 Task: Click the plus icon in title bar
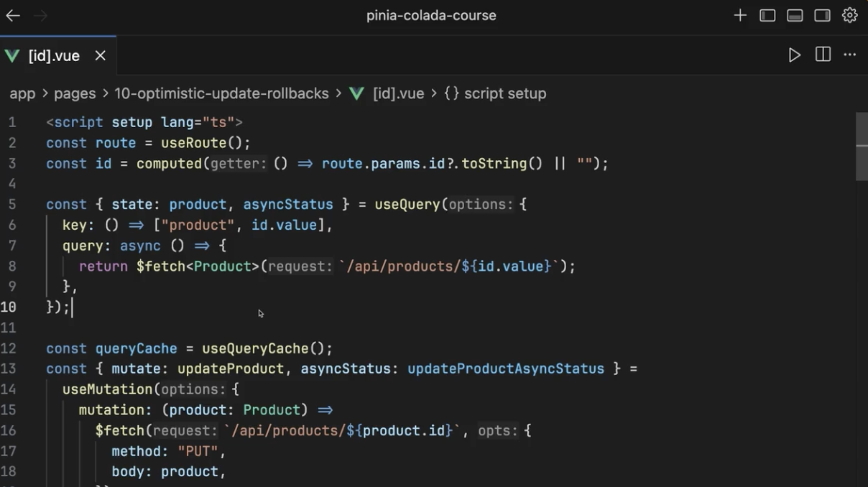pos(740,15)
